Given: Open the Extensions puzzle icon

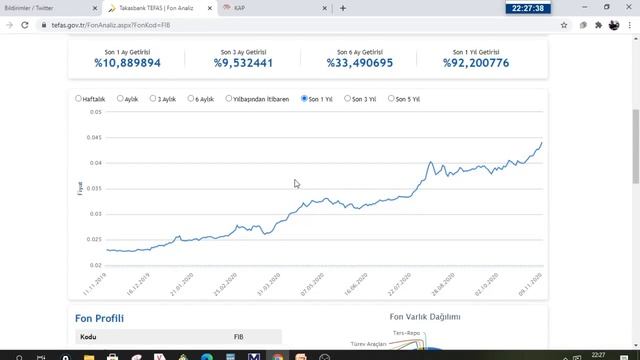Looking at the screenshot, I should coord(598,25).
